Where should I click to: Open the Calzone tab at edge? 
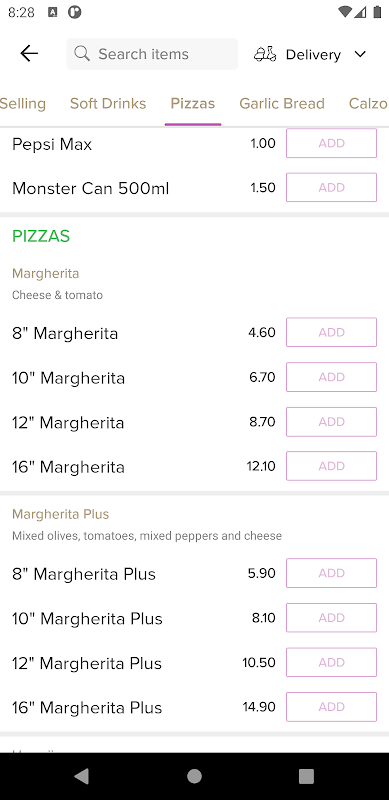[369, 104]
